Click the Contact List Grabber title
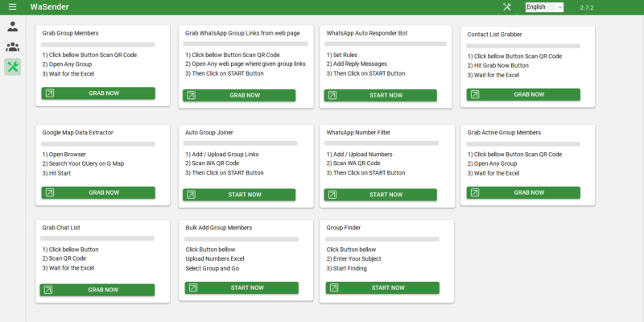Viewport: 644px width, 322px height. (494, 35)
